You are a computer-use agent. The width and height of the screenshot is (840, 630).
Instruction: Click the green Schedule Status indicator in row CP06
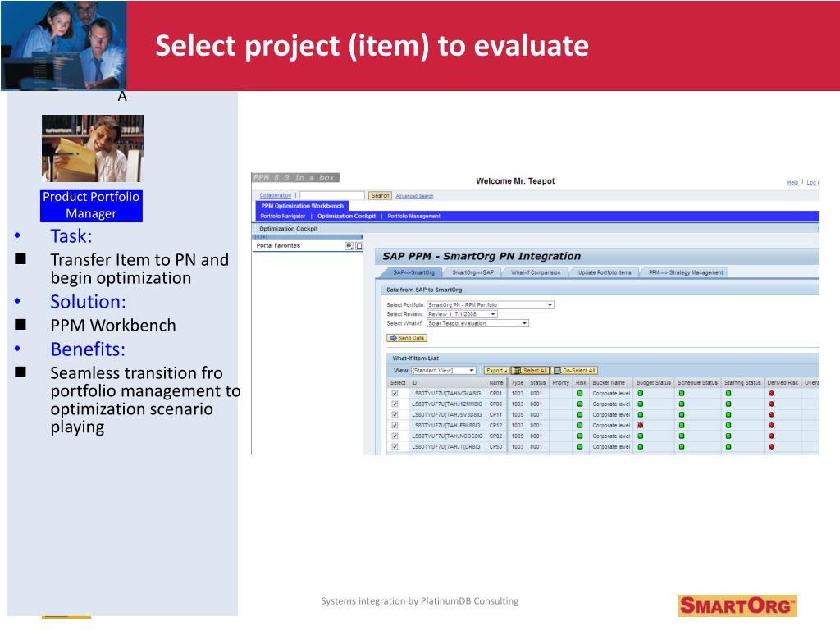click(x=682, y=404)
